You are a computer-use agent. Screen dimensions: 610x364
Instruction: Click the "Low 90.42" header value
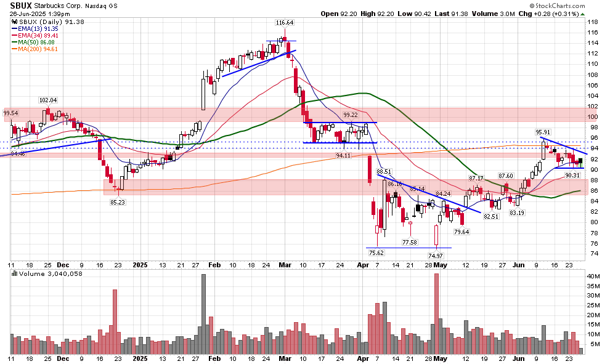coord(414,14)
